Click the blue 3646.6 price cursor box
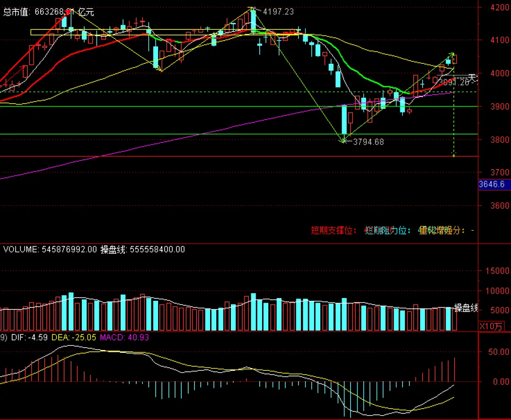511x420 pixels. click(x=494, y=184)
